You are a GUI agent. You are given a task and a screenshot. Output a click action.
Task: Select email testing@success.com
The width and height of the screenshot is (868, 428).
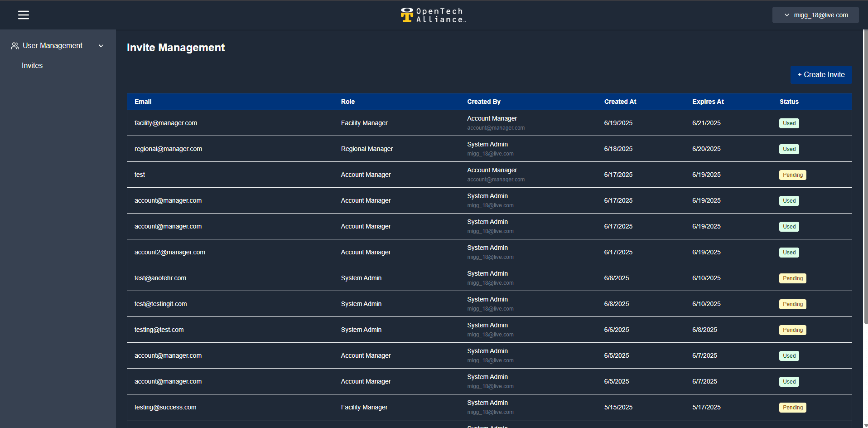pyautogui.click(x=165, y=407)
